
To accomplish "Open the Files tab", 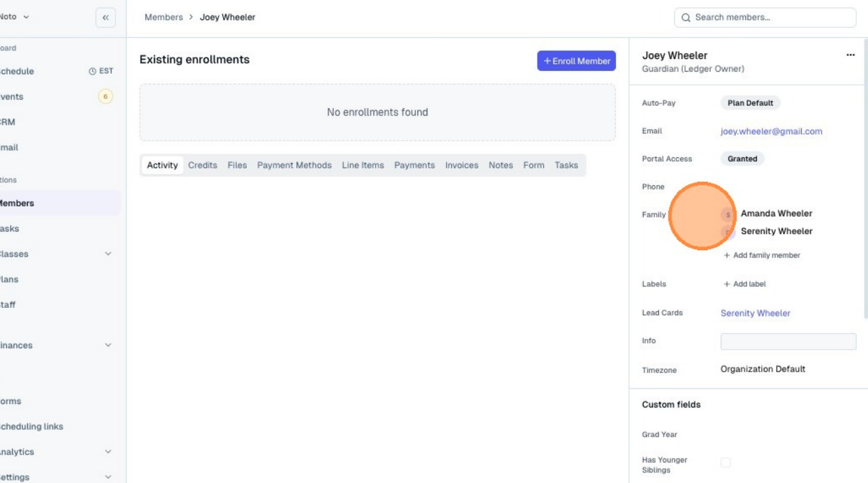I will tap(237, 165).
